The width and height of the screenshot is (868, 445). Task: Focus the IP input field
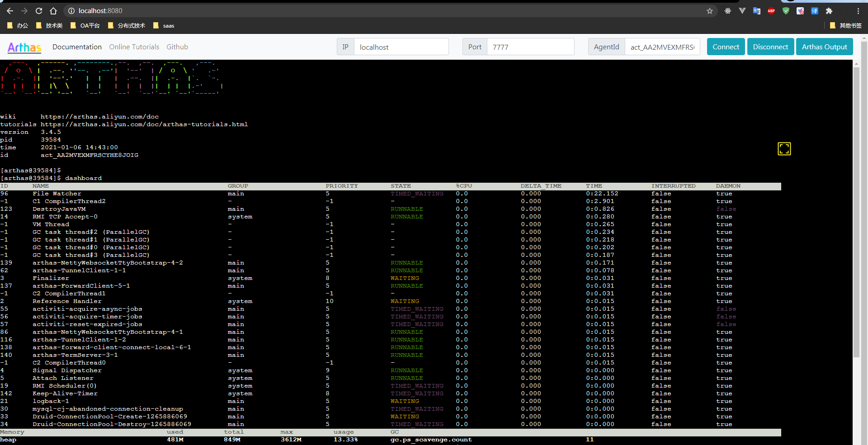tap(401, 47)
